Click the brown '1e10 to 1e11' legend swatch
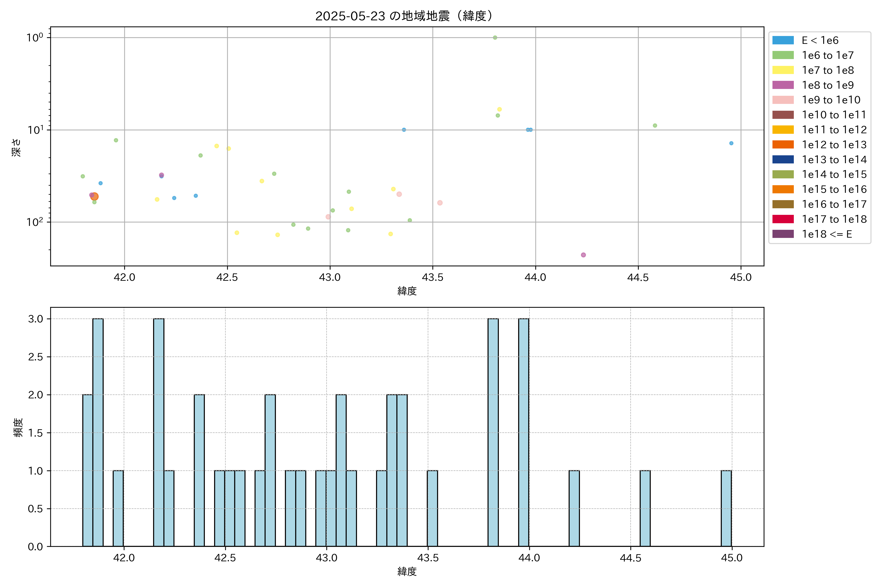 pyautogui.click(x=783, y=115)
